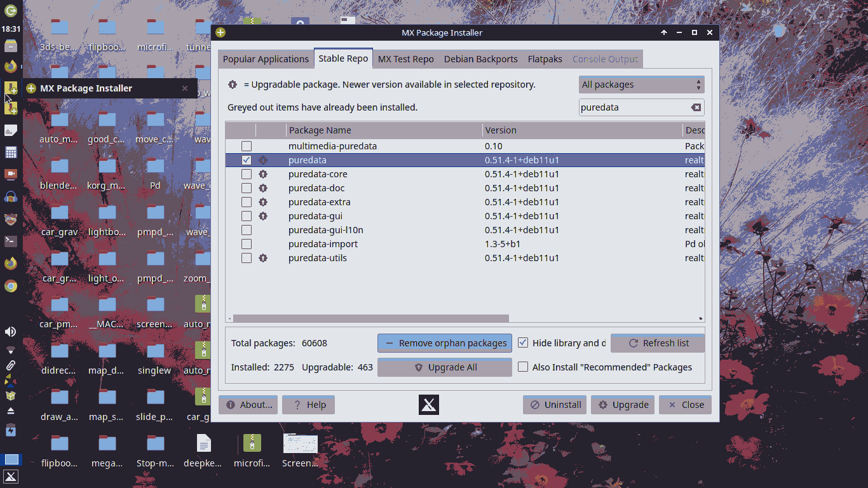The height and width of the screenshot is (488, 868).
Task: Tick the puredata-utils checkbox
Action: click(247, 258)
